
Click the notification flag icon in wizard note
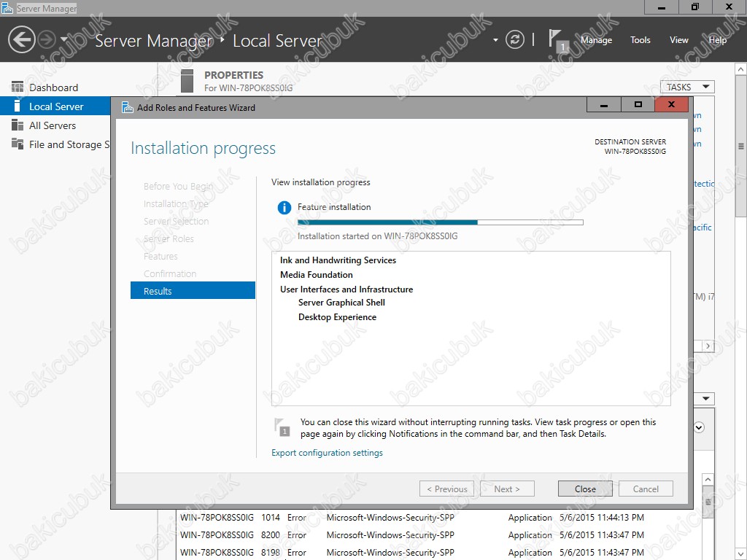pyautogui.click(x=282, y=427)
